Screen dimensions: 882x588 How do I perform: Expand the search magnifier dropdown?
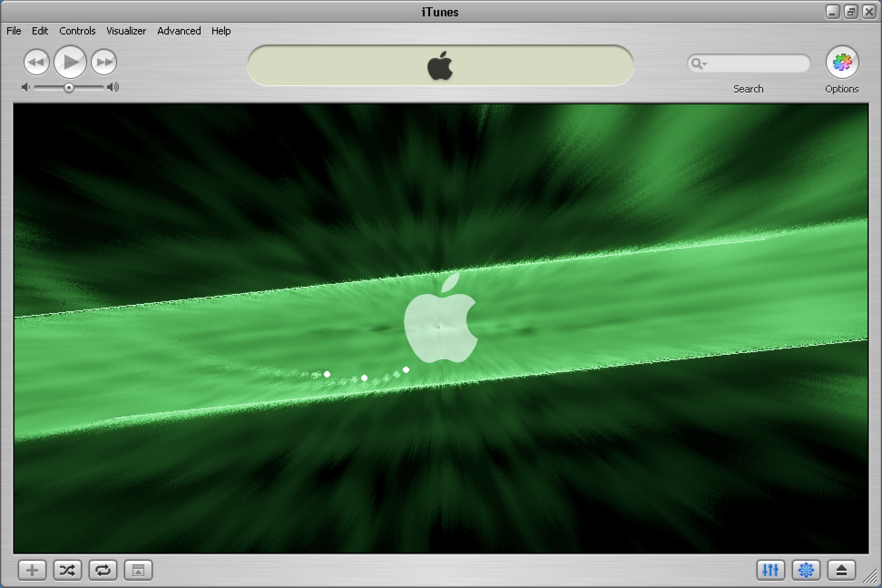coord(699,64)
